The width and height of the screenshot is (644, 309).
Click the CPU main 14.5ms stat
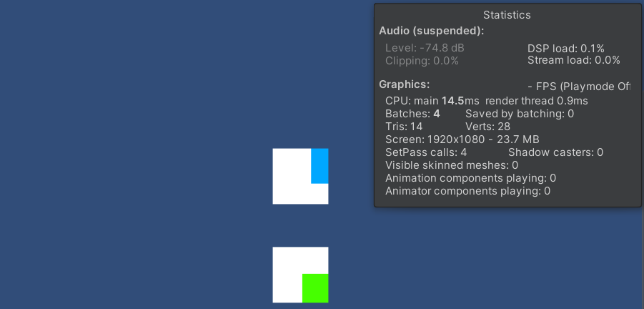(432, 101)
